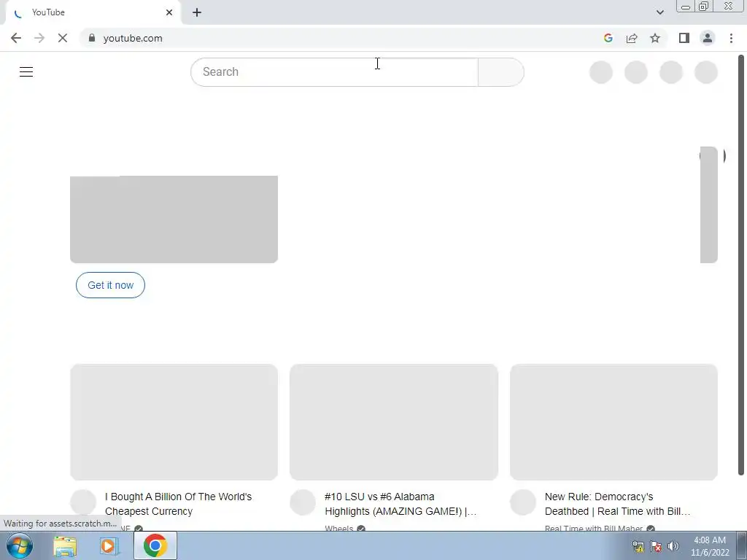This screenshot has height=560, width=747.
Task: Click channel avatar beside LSU vs Alabama
Action: click(303, 502)
